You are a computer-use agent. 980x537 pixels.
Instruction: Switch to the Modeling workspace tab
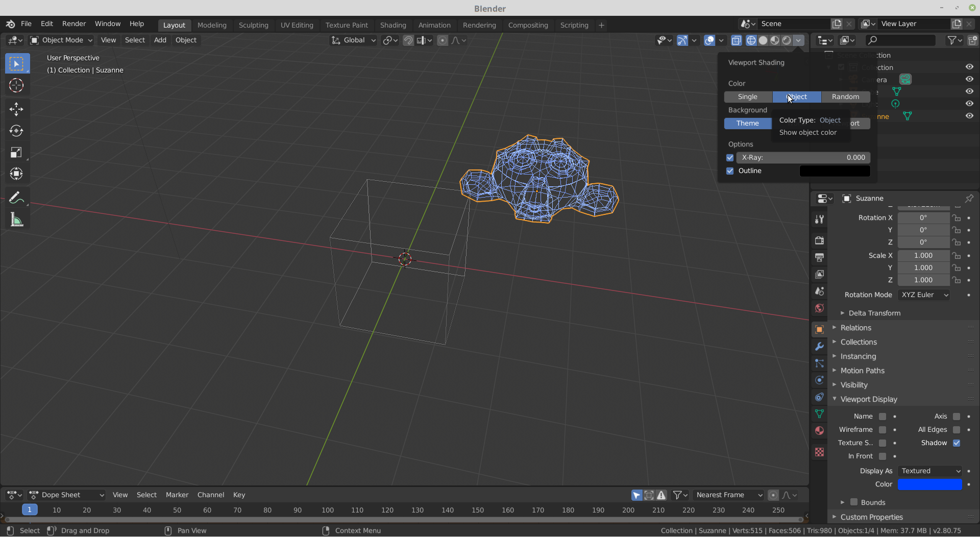click(212, 25)
